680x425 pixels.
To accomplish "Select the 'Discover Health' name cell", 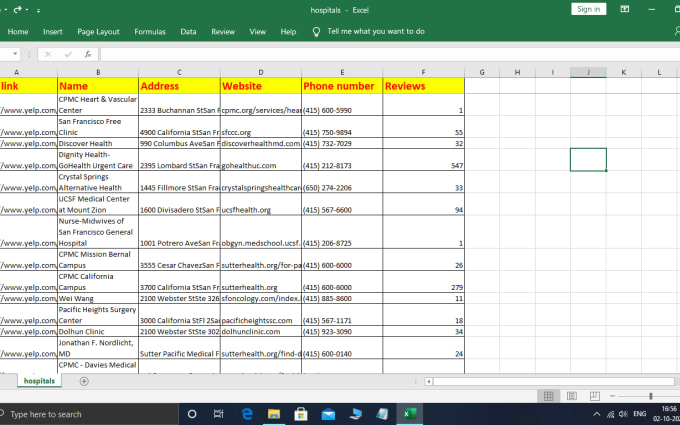I will click(98, 144).
